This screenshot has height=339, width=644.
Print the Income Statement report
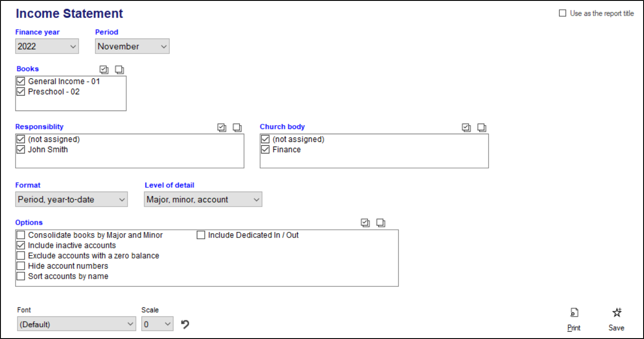pos(574,319)
